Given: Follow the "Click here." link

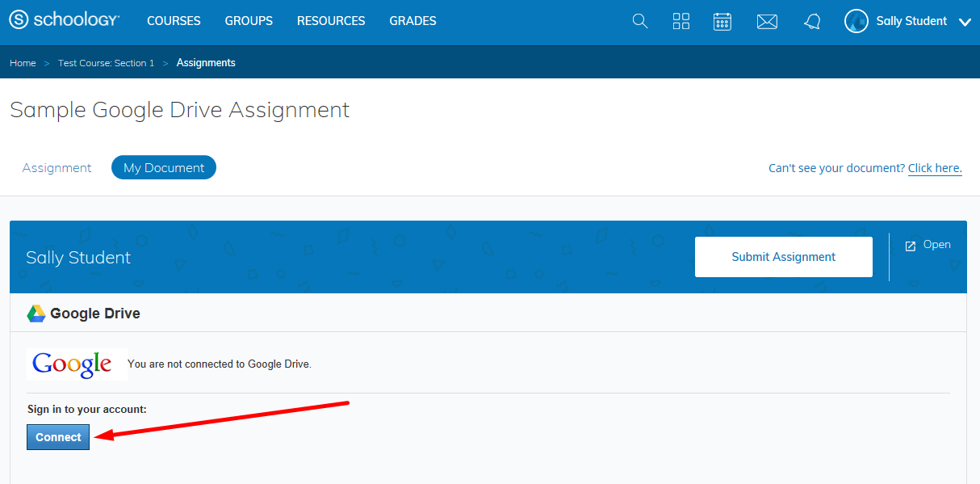Looking at the screenshot, I should tap(935, 168).
